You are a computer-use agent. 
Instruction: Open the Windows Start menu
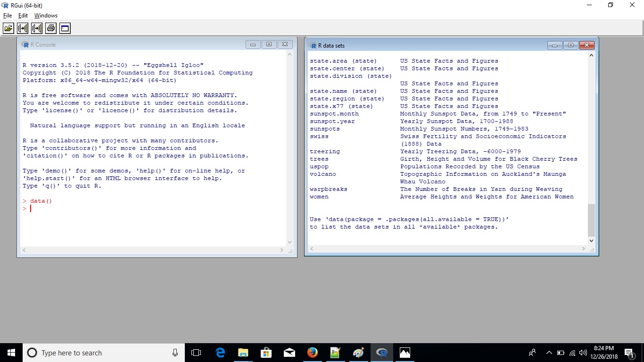(11, 353)
